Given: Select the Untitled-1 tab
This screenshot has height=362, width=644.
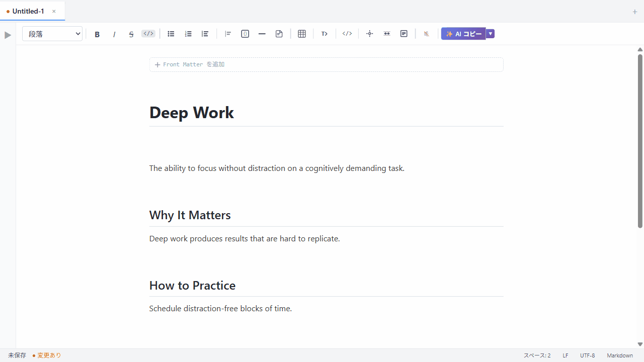Looking at the screenshot, I should pyautogui.click(x=28, y=11).
